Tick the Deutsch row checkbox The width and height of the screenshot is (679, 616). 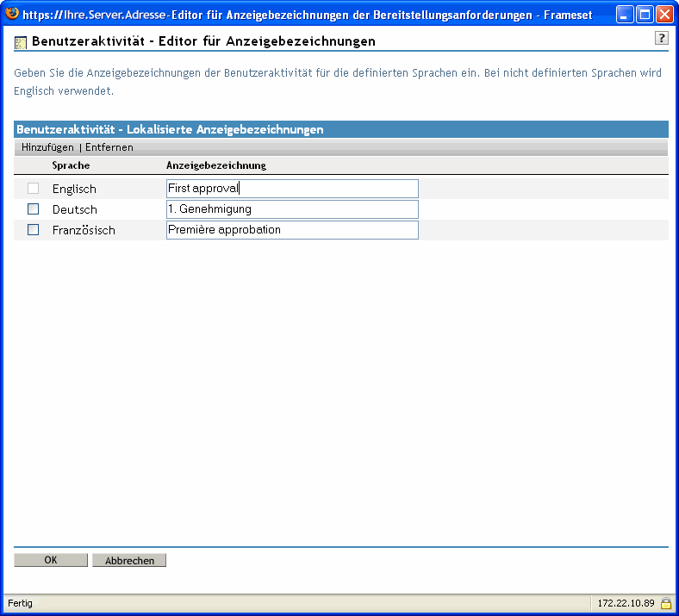point(33,209)
